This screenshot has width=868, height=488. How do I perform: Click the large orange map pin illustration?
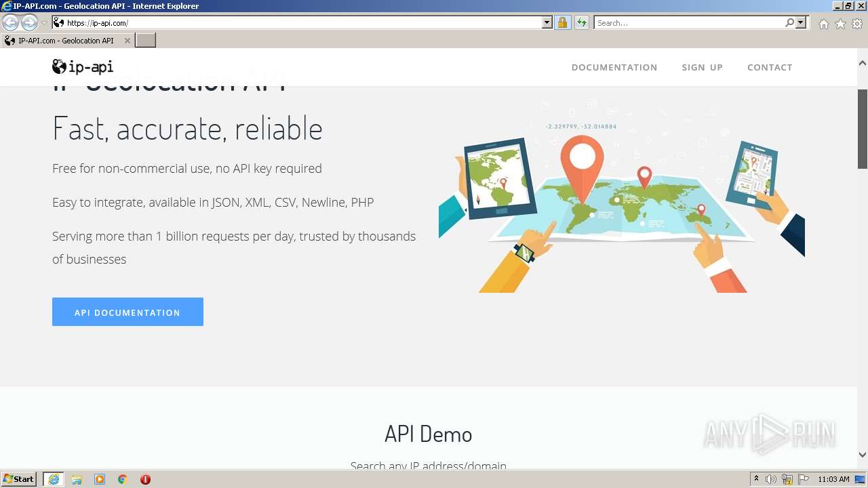pyautogui.click(x=582, y=168)
